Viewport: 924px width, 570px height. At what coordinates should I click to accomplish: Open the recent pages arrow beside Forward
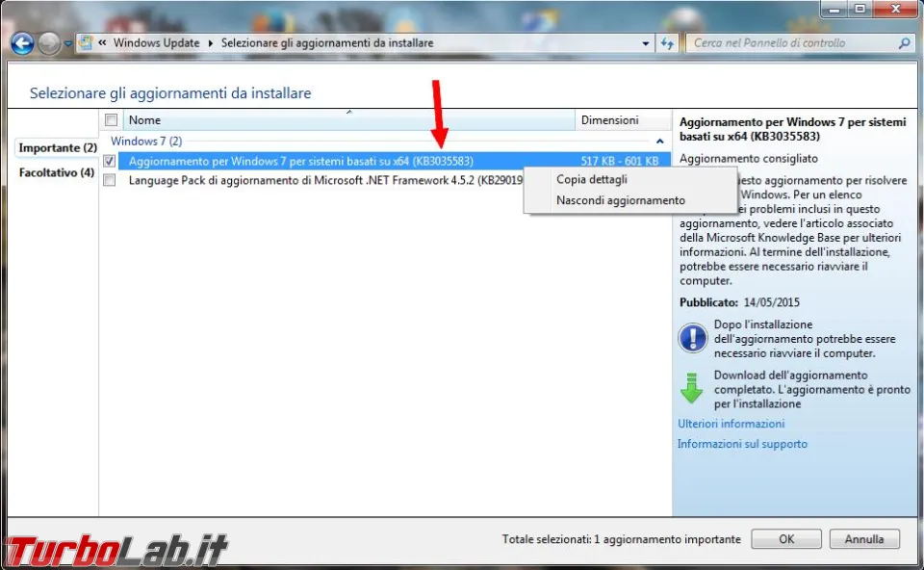67,43
